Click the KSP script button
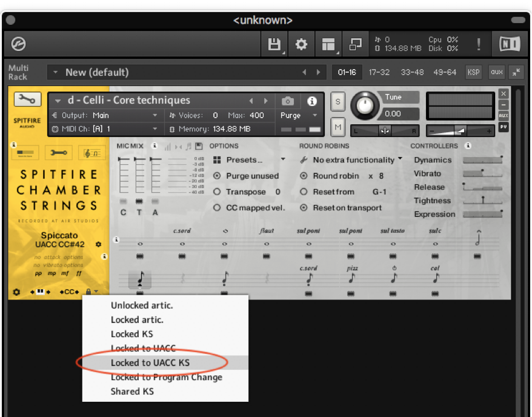532x417 pixels. point(473,72)
